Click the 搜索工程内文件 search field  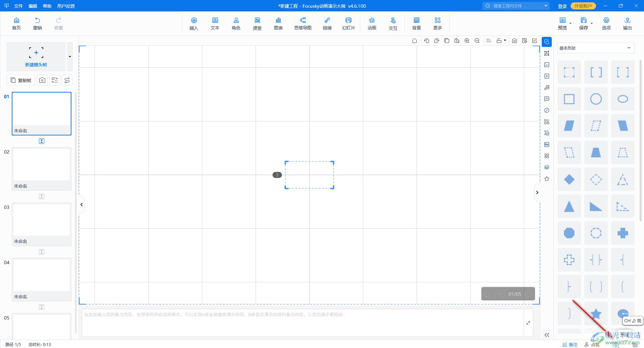click(x=517, y=6)
